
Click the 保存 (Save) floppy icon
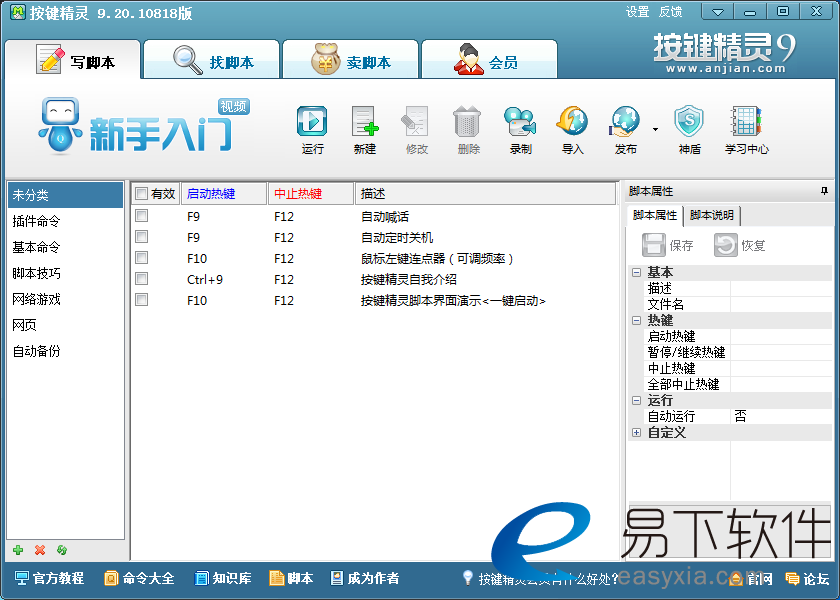tap(654, 245)
